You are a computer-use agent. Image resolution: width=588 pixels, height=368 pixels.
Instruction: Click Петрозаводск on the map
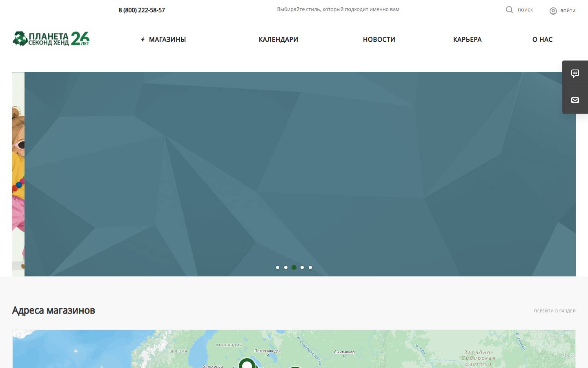pos(267,351)
